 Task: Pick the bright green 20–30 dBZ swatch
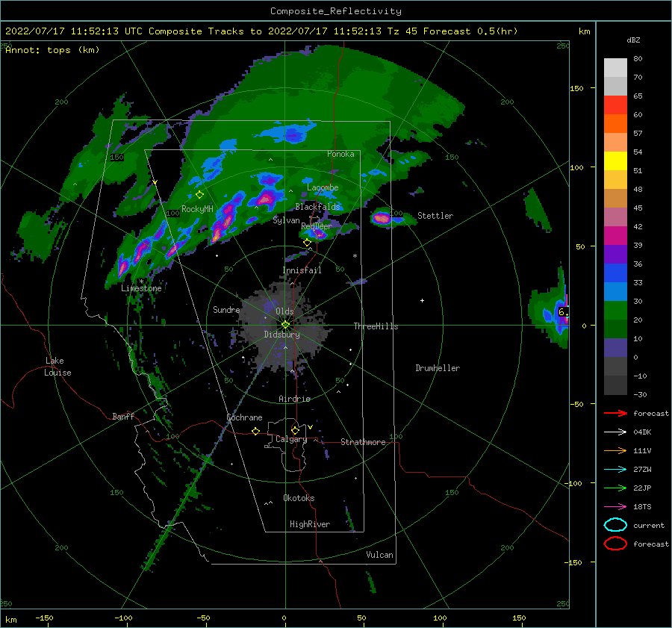click(615, 311)
